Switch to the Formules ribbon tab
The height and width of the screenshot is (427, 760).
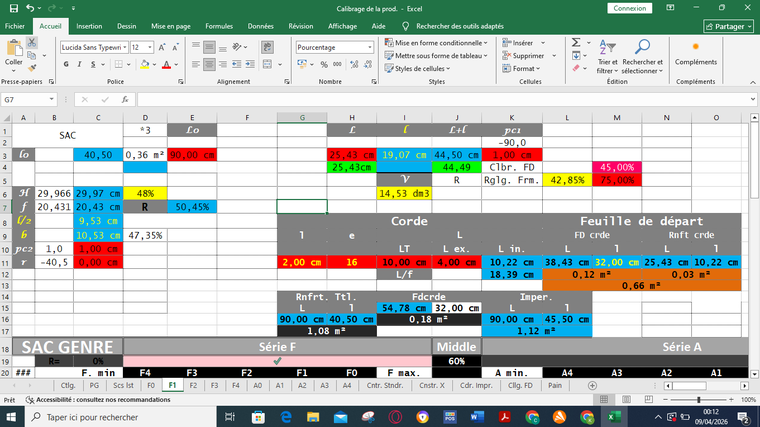(219, 26)
